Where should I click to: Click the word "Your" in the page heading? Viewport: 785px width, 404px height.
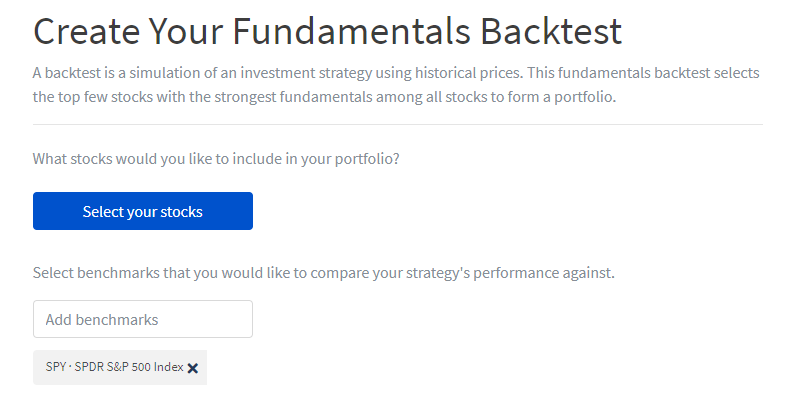tap(195, 31)
